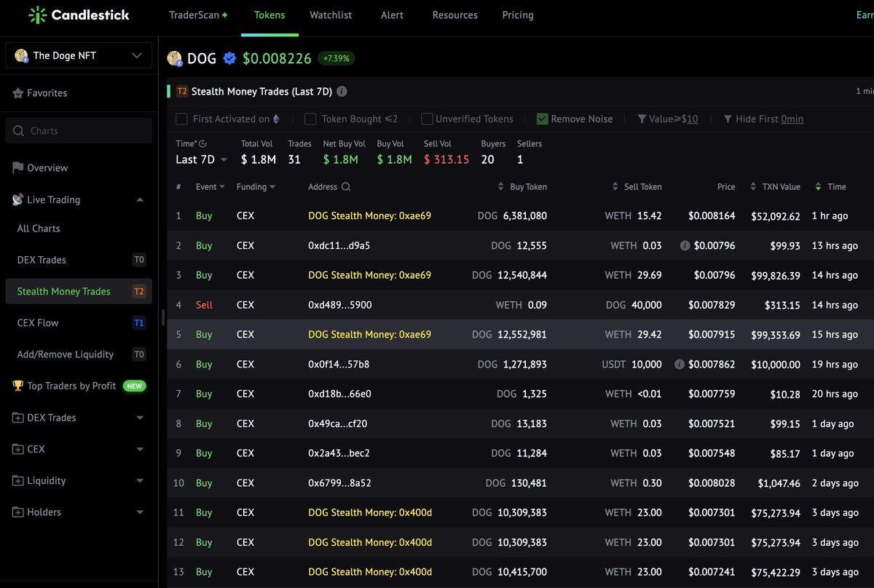Image resolution: width=874 pixels, height=588 pixels.
Task: Enable the First Activated on checkbox
Action: click(x=181, y=119)
